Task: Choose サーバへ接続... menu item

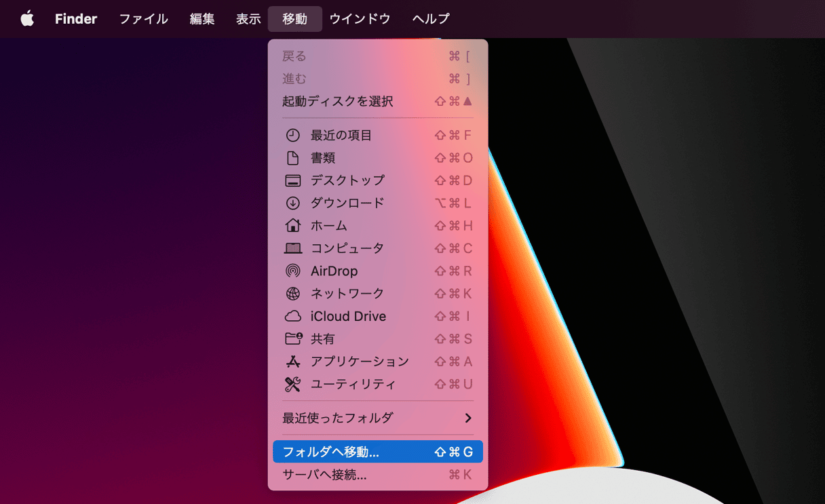Action: pos(378,475)
